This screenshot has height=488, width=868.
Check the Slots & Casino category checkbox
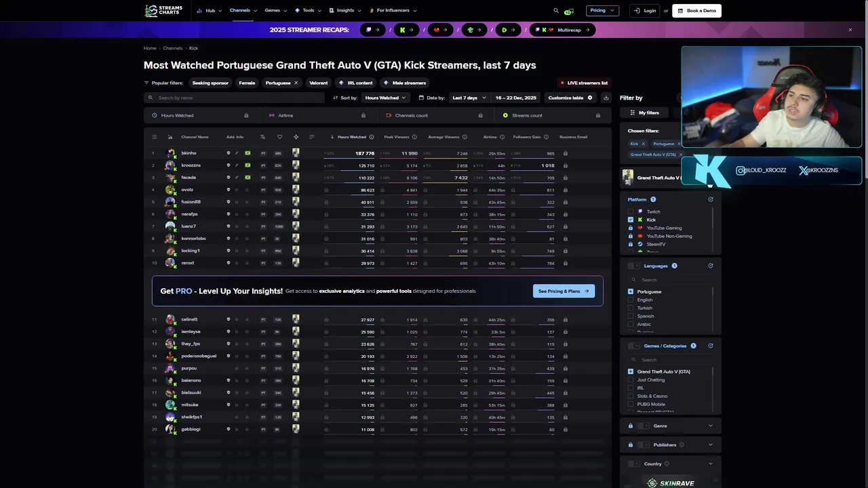click(x=631, y=396)
